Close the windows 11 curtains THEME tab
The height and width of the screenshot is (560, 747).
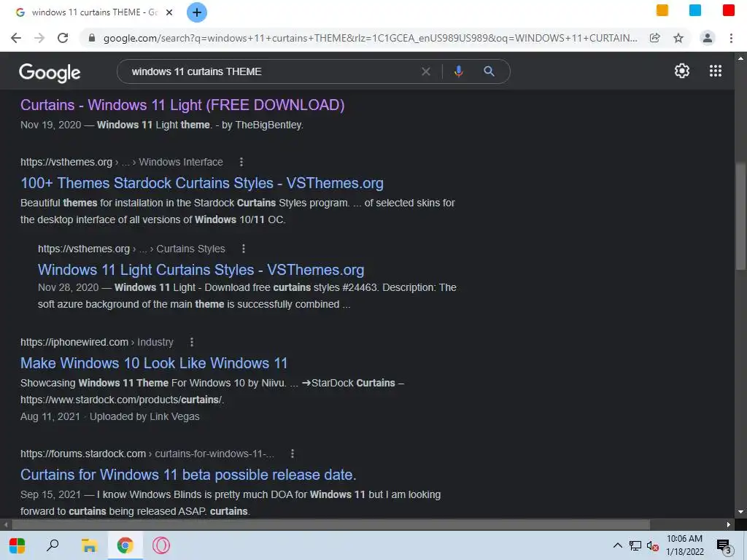tap(169, 12)
